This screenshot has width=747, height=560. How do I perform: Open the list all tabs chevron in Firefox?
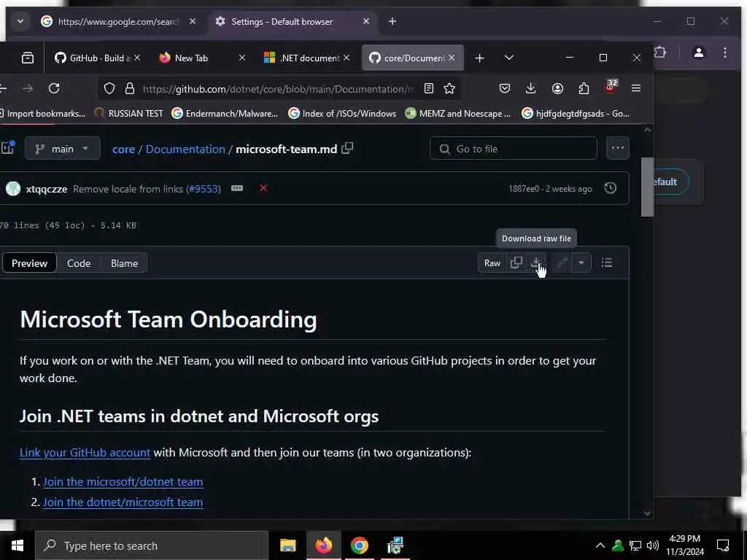pyautogui.click(x=508, y=58)
